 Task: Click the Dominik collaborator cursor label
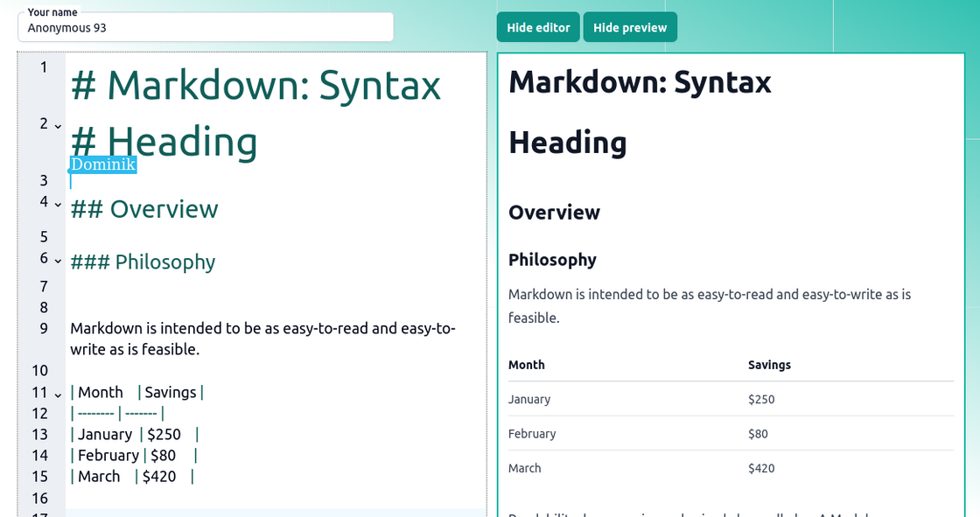pyautogui.click(x=103, y=164)
